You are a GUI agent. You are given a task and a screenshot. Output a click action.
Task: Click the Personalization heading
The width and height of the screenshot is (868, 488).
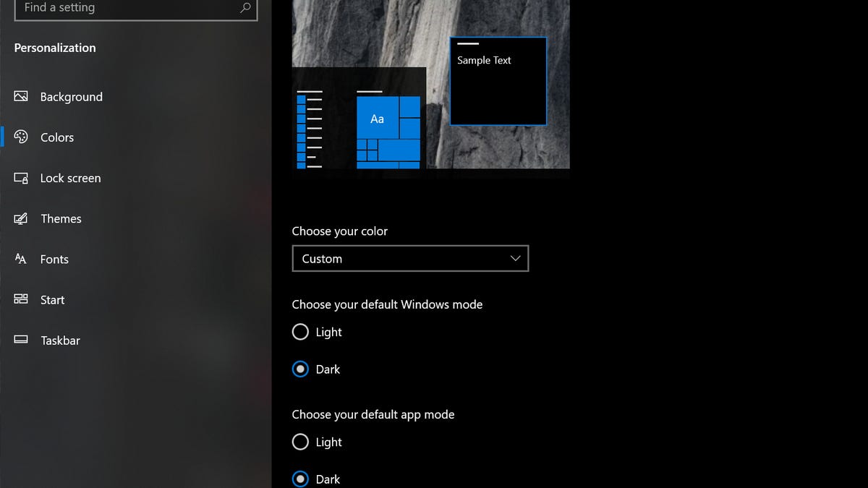(54, 48)
